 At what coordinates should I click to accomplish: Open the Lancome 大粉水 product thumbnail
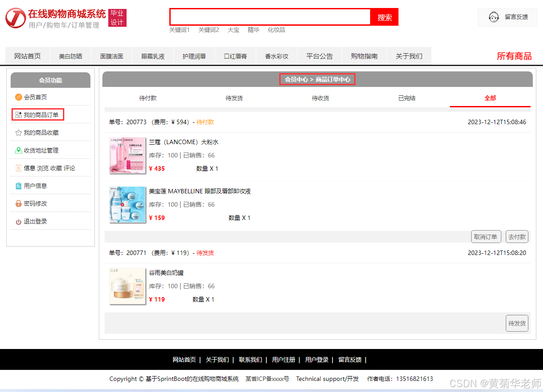[127, 155]
